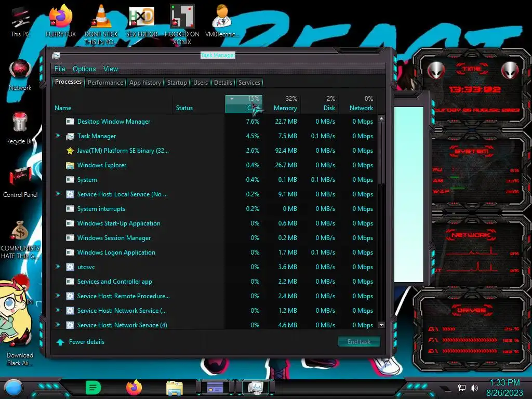Select the System process row
The image size is (532, 399).
tap(215, 179)
